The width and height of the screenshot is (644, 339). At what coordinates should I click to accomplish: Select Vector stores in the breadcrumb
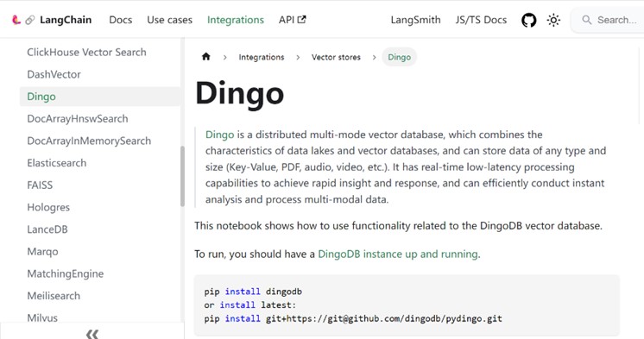[x=336, y=57]
